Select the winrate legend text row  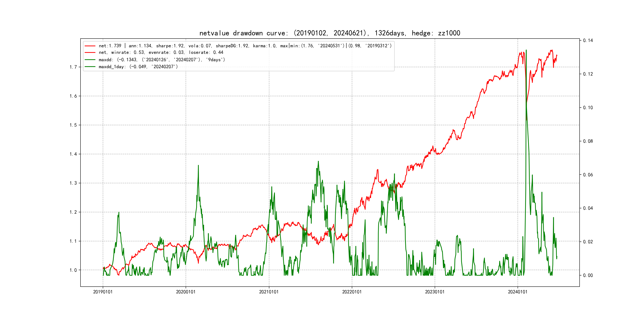(x=161, y=52)
